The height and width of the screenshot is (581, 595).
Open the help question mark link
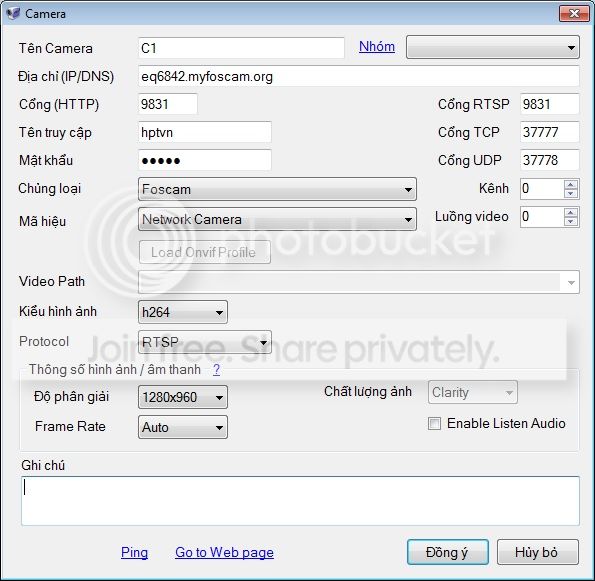pos(216,369)
